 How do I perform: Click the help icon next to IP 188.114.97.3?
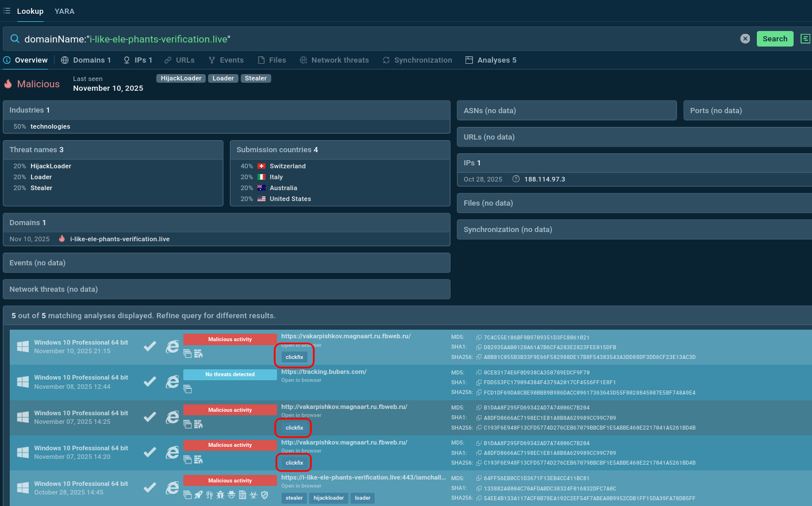pos(516,179)
